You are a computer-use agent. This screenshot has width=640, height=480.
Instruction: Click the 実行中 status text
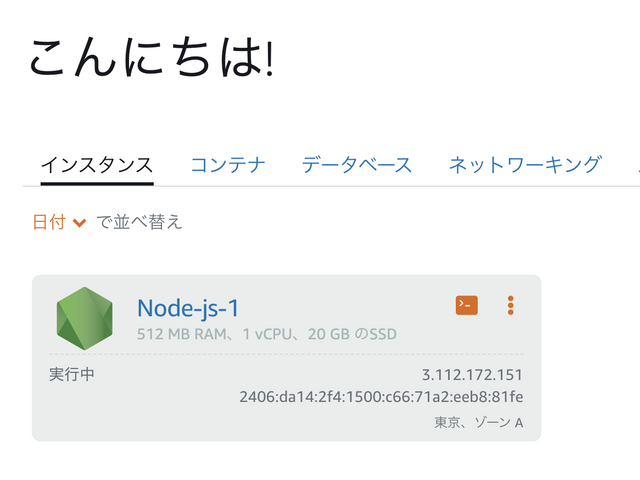click(x=72, y=374)
